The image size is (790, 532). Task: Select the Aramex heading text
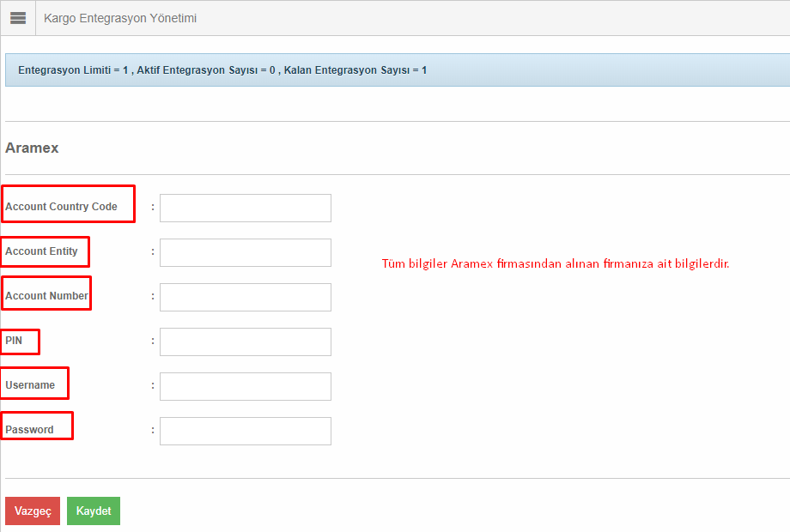point(32,148)
